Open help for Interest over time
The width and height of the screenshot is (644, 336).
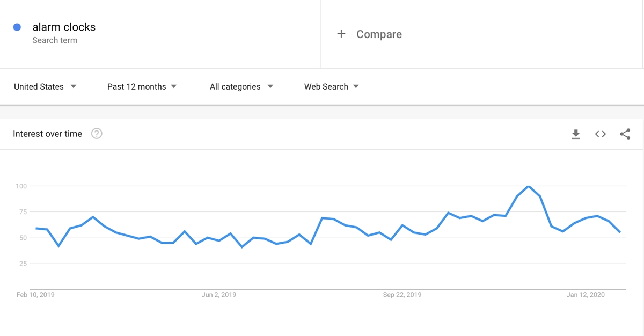coord(97,134)
